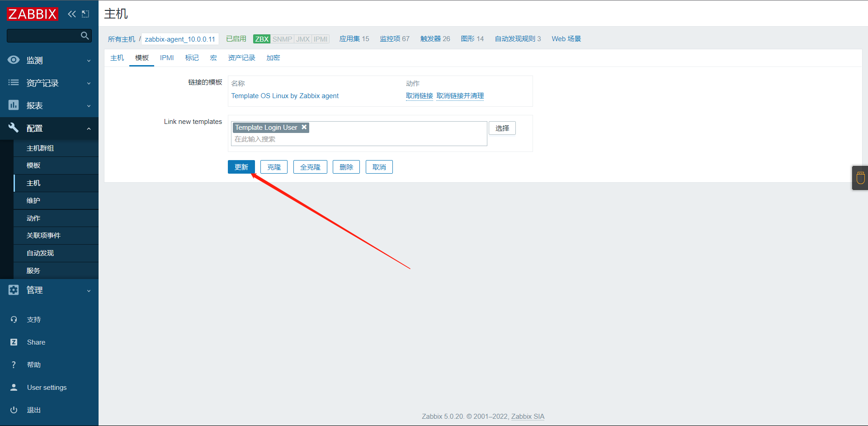
Task: Open 触发器 26 link
Action: (435, 39)
